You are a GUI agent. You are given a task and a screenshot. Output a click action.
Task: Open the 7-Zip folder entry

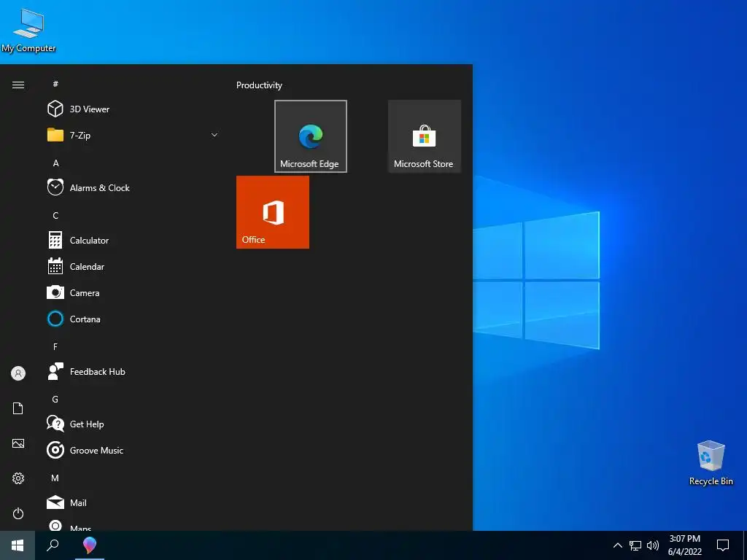click(x=131, y=135)
